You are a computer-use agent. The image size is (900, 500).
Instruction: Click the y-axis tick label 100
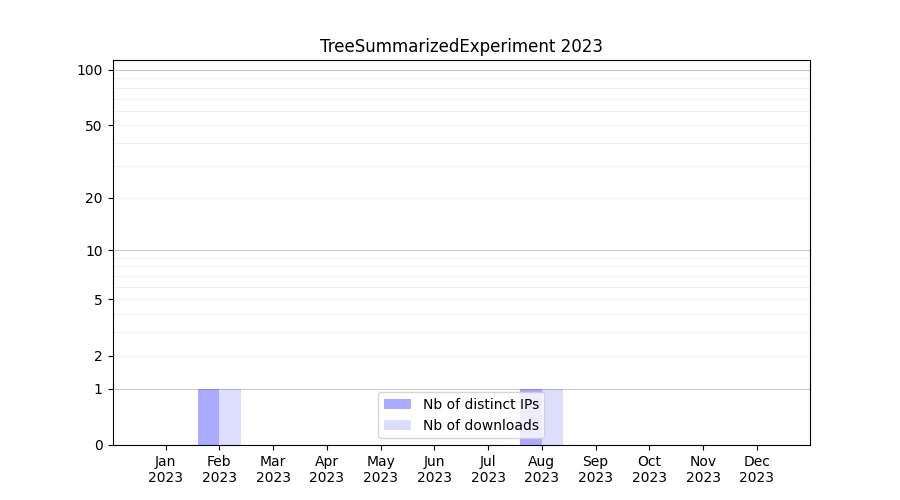(x=90, y=70)
